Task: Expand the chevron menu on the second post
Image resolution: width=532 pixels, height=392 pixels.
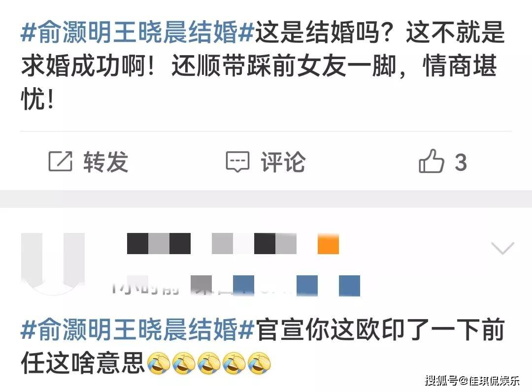Action: 503,248
